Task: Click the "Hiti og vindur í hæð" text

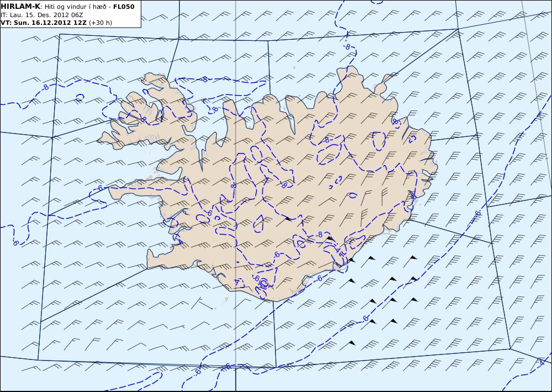Action: click(x=76, y=7)
